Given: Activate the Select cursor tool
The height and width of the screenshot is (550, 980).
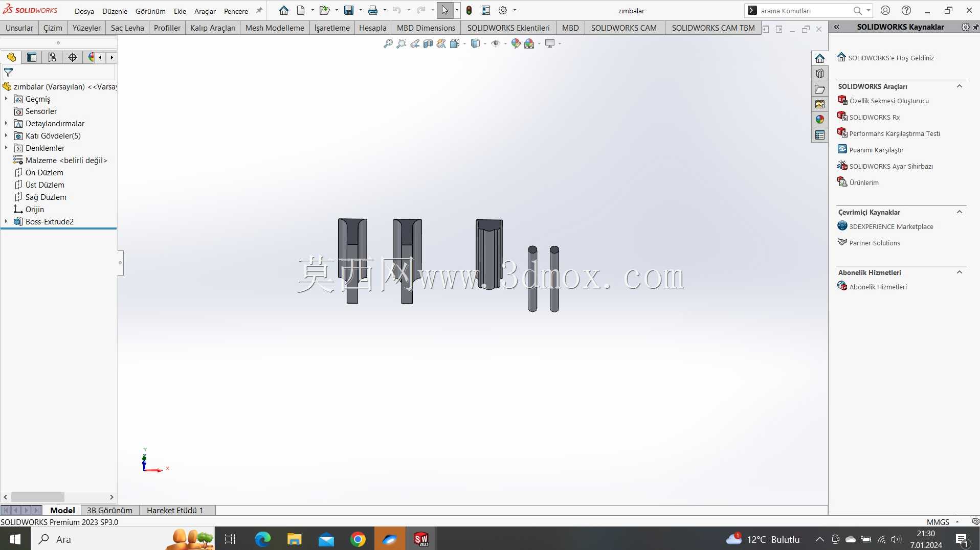Looking at the screenshot, I should [x=445, y=10].
